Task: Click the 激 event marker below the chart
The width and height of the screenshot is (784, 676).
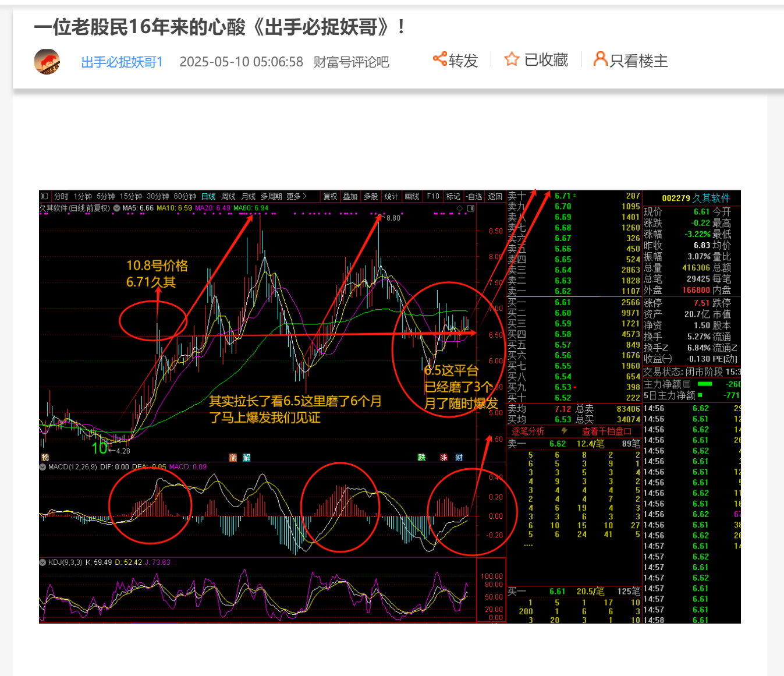Action: pos(233,458)
